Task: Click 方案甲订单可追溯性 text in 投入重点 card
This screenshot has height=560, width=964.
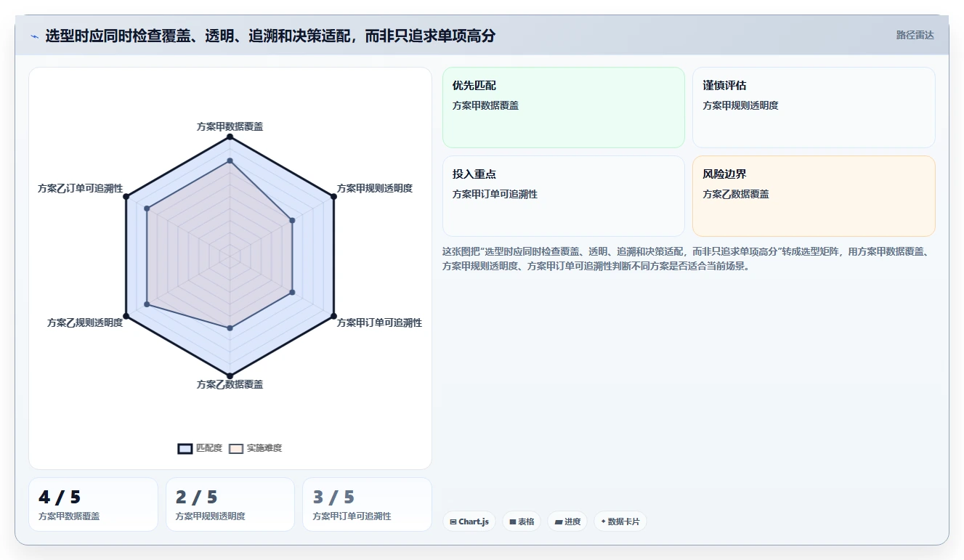Action: (495, 194)
